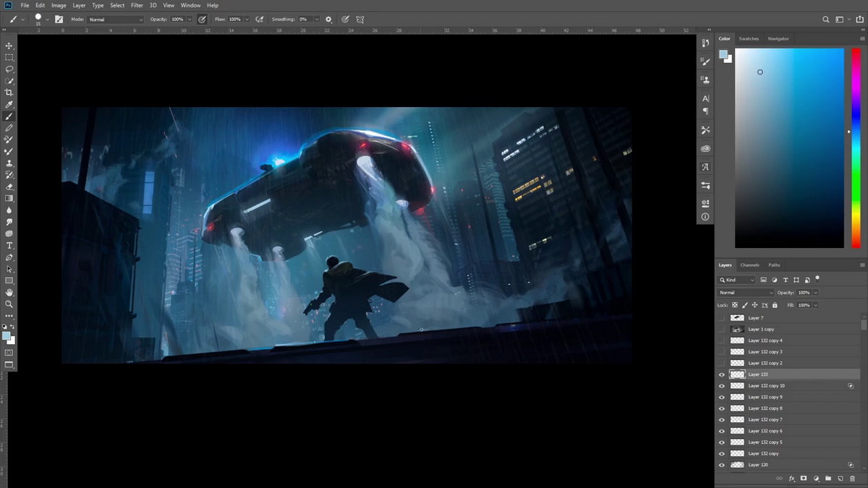Select the Zoom tool
Screen dimensions: 868x488
coord(9,304)
